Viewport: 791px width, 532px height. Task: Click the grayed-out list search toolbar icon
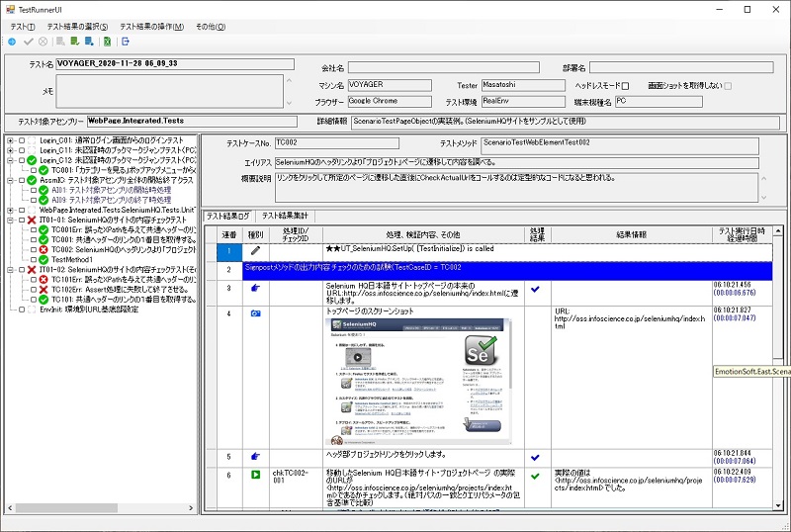(60, 42)
